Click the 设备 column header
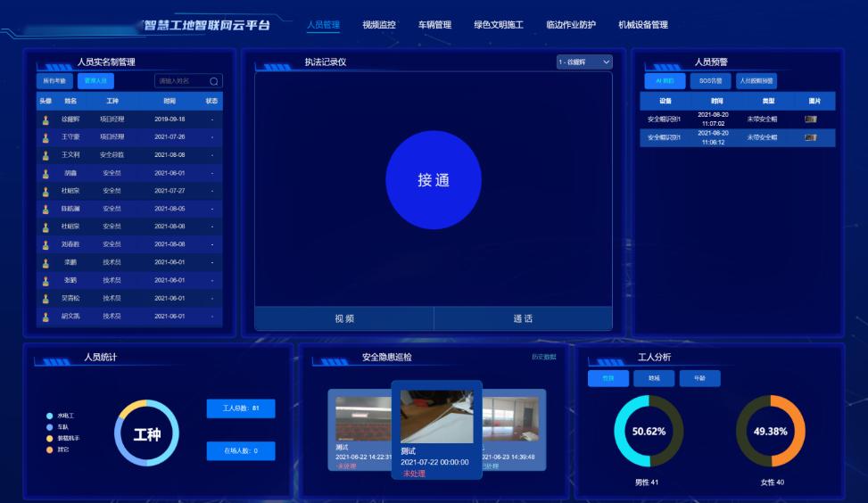Viewport: 868px width, 503px height. [x=665, y=102]
